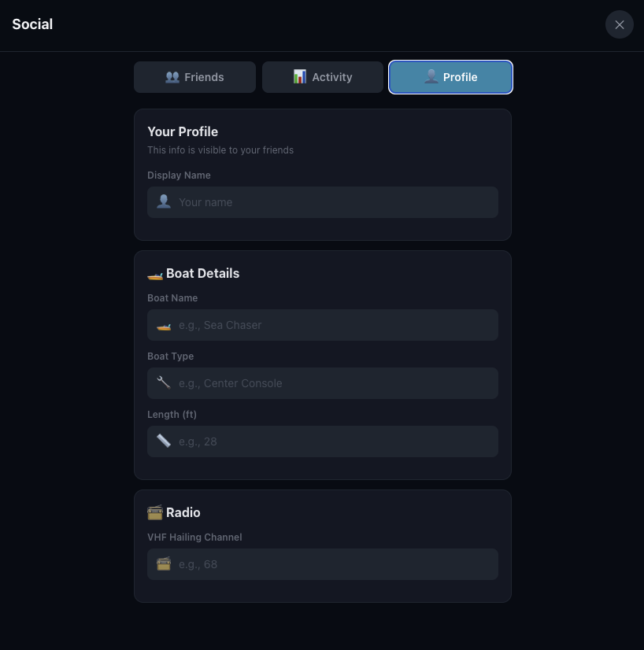Click the bar chart icon on the Activity tab
Viewport: 644px width, 650px height.
(300, 76)
